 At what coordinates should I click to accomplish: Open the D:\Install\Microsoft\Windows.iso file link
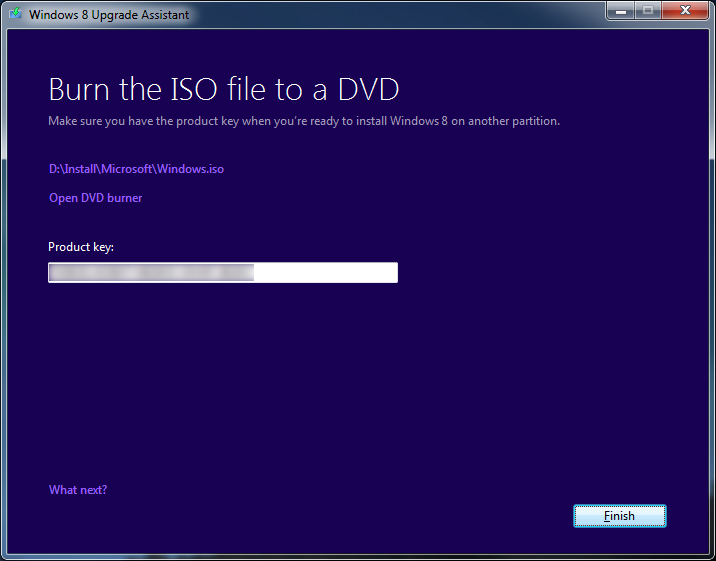[136, 169]
